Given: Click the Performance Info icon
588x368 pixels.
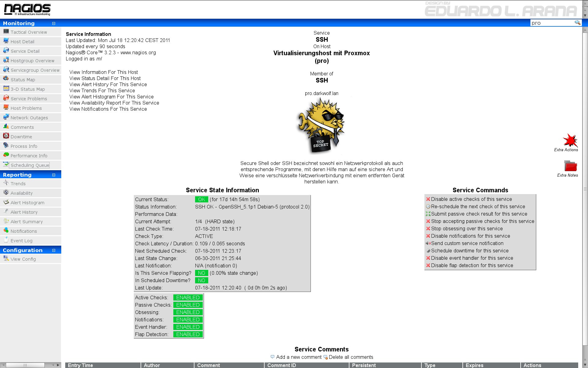Looking at the screenshot, I should click(6, 155).
